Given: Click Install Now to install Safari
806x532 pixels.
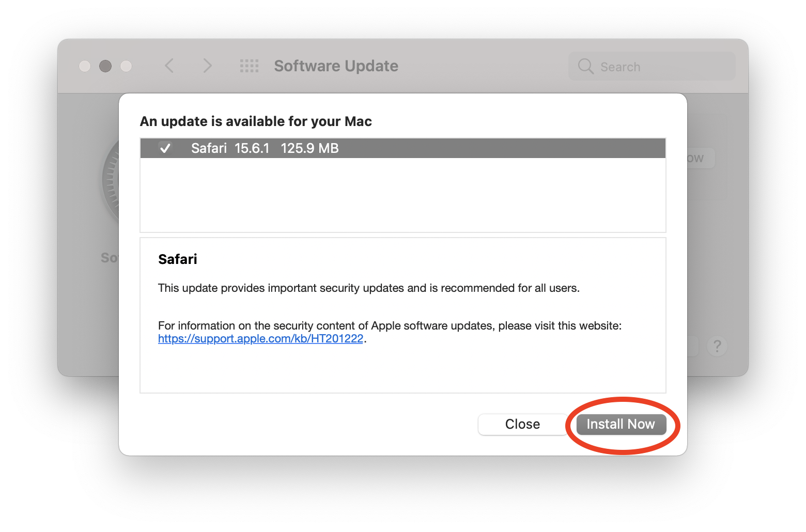Looking at the screenshot, I should (x=621, y=425).
